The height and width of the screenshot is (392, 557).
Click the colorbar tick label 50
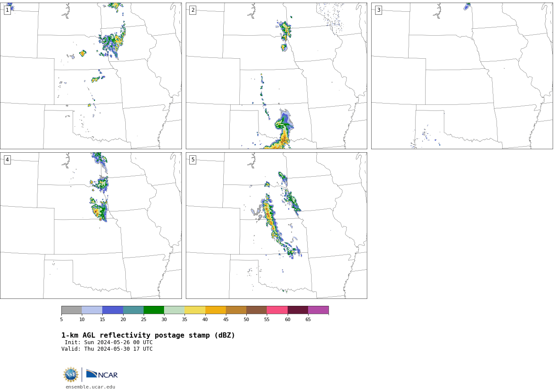point(246,320)
